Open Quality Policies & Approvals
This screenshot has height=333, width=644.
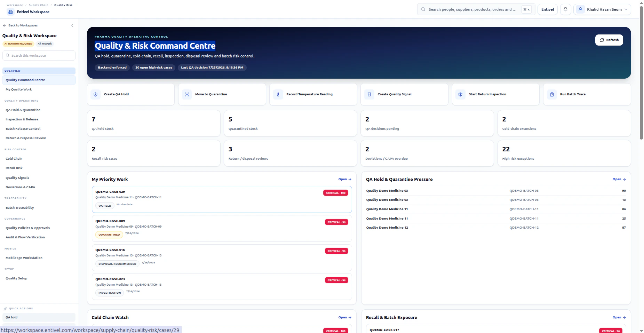point(39,228)
